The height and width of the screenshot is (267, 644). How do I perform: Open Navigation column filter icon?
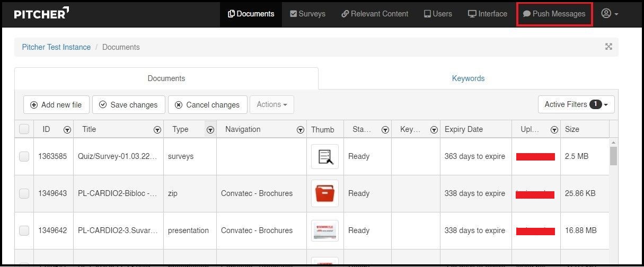coord(301,130)
